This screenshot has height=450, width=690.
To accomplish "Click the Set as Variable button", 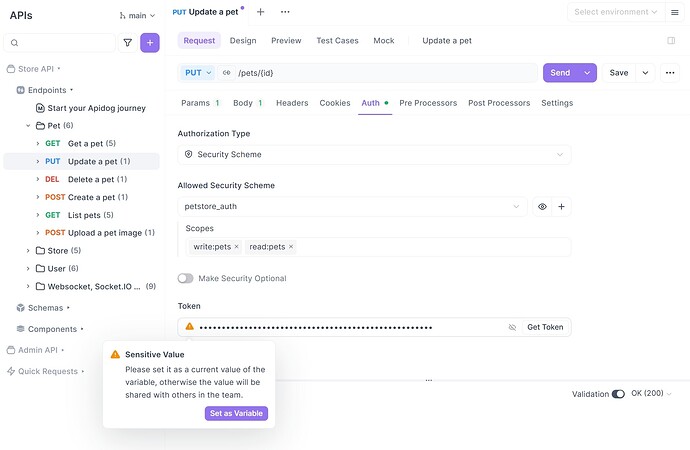I will pos(236,414).
